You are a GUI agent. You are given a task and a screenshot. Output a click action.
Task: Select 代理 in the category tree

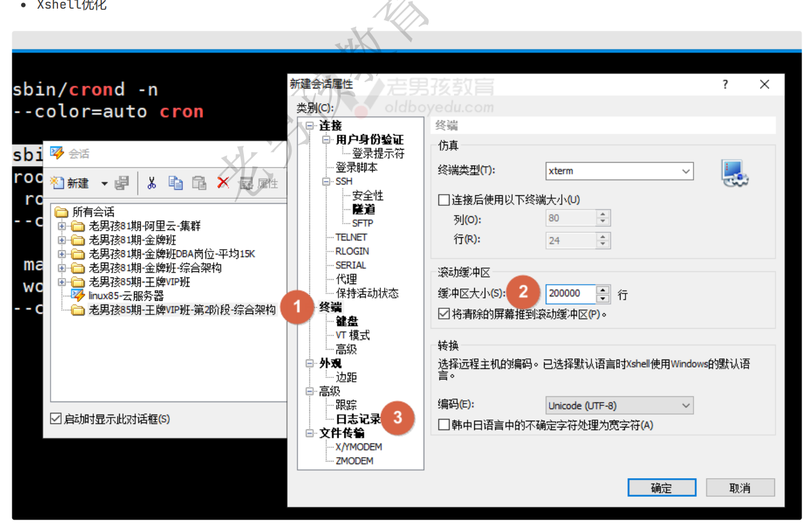pyautogui.click(x=346, y=279)
